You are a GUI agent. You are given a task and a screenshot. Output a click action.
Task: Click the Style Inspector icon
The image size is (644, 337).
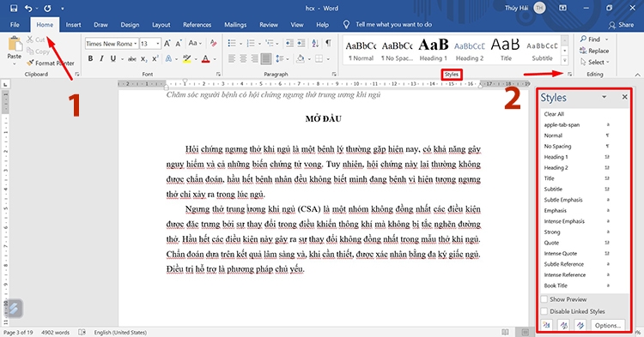pos(564,326)
